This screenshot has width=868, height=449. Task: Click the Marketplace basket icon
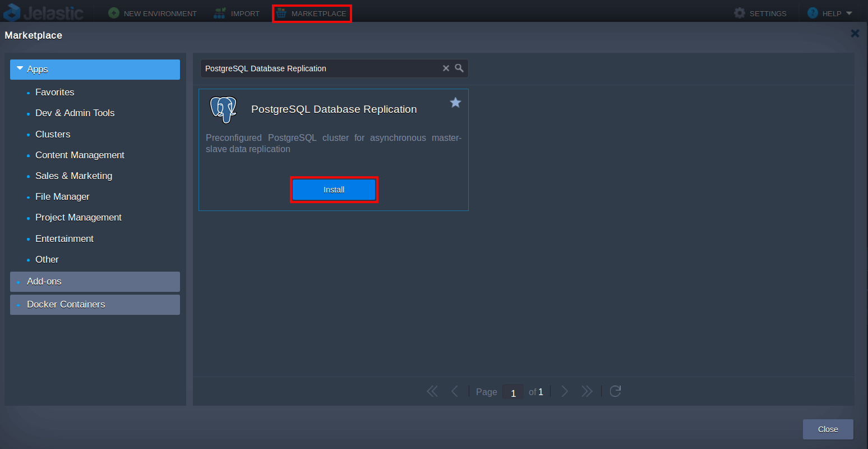coord(281,13)
